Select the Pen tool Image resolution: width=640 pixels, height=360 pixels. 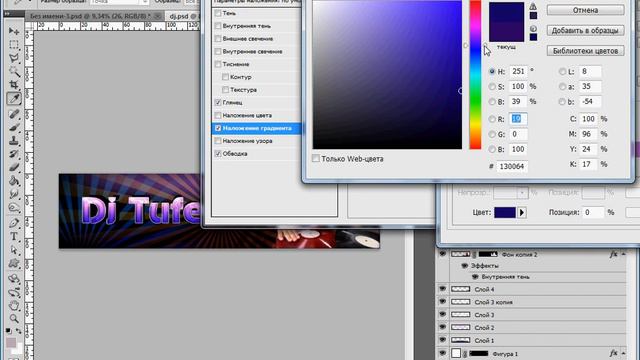13,223
